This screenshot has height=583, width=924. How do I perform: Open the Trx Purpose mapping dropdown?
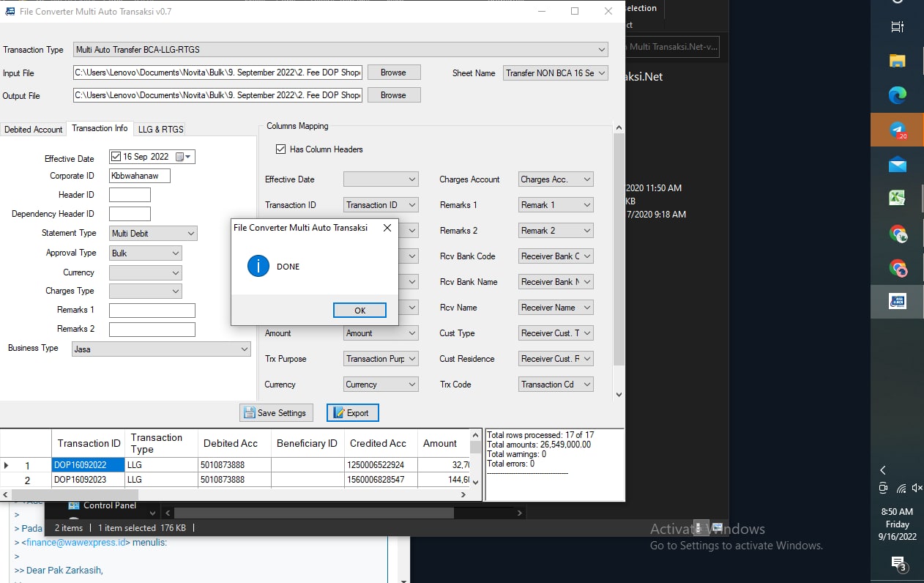[x=381, y=359]
